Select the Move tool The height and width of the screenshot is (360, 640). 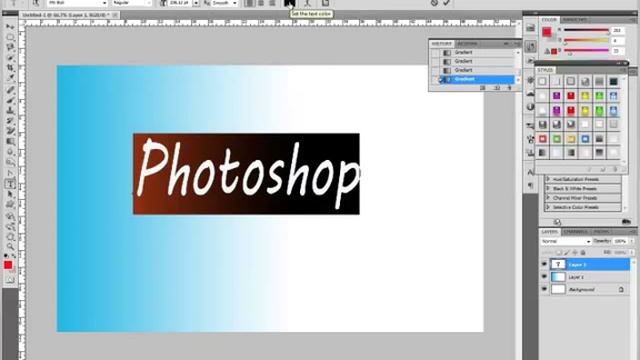click(10, 27)
